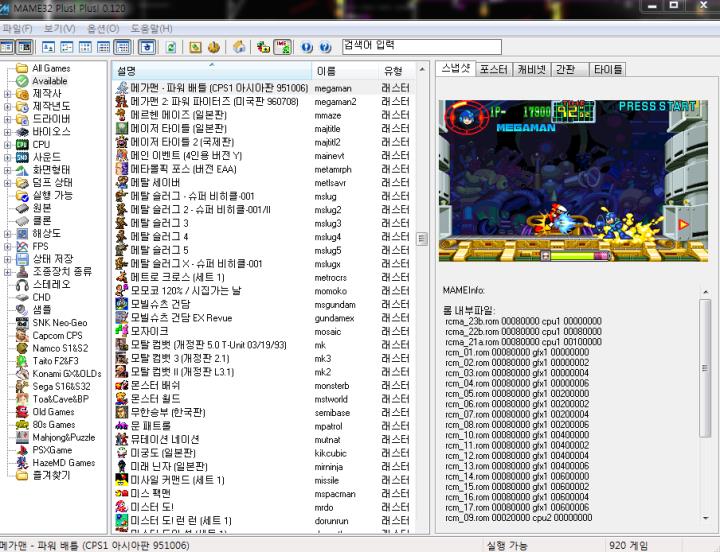Click the PSXGame folder icon

click(22, 450)
